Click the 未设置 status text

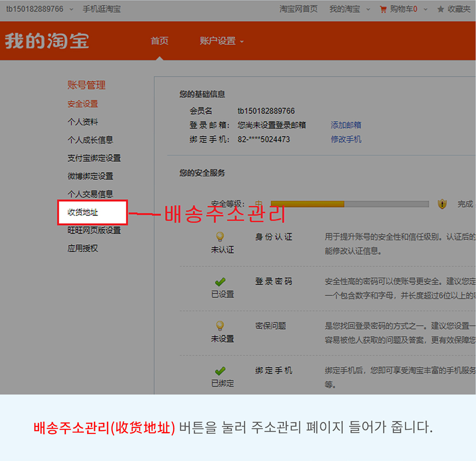(222, 339)
